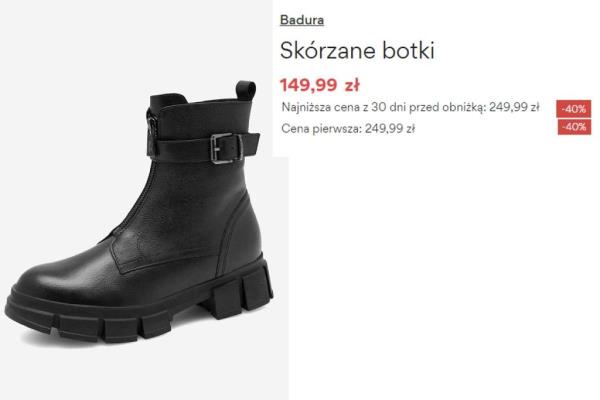Select 249,99 zł in the lowest price line
The image size is (600, 400).
pyautogui.click(x=514, y=107)
